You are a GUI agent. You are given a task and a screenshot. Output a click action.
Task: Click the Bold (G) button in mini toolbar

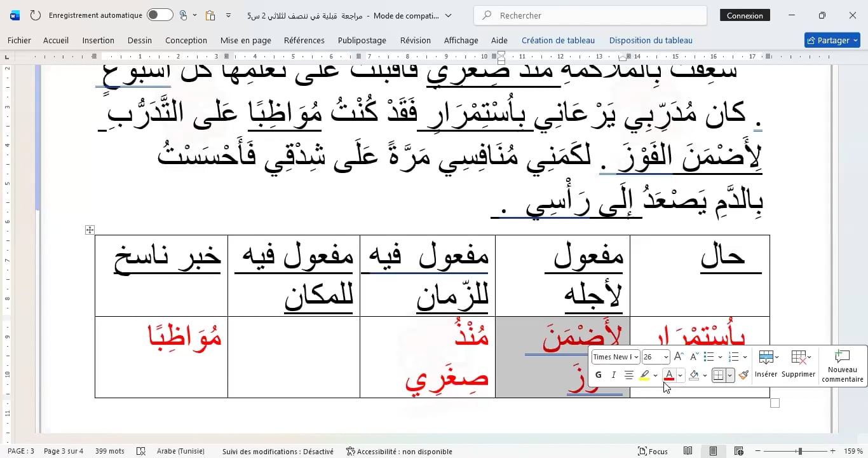[x=598, y=375]
